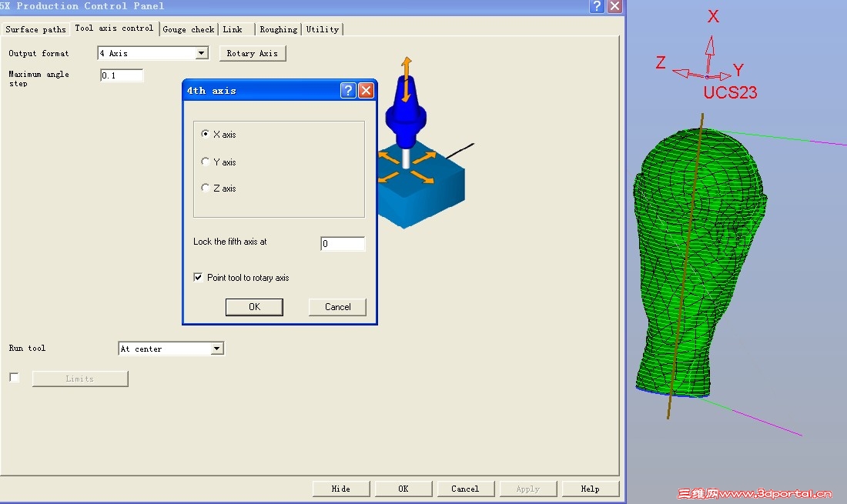Expand the Run tool dropdown arrow
847x504 pixels.
pos(217,349)
